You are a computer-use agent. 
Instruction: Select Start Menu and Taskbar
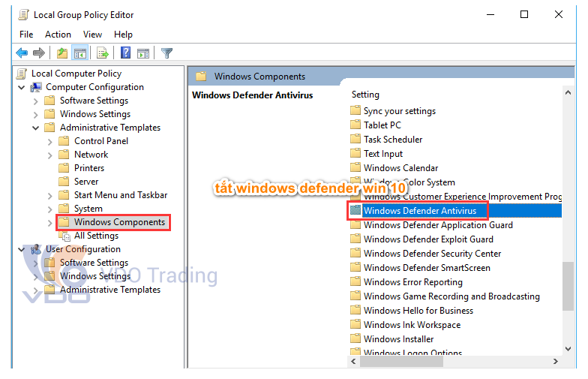coord(120,195)
